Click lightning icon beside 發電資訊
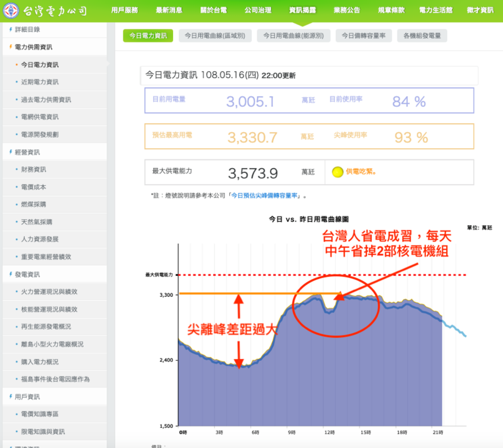Screen dimensions: 503x448 pyautogui.click(x=10, y=274)
